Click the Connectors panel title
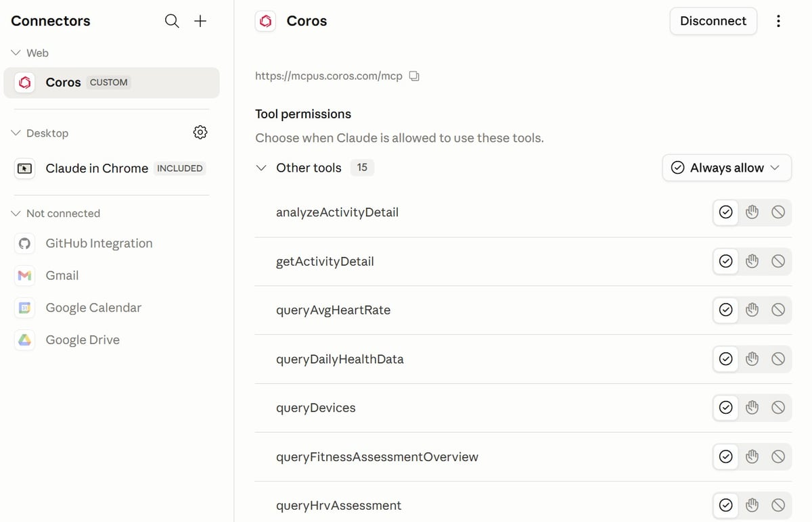Image resolution: width=812 pixels, height=522 pixels. pyautogui.click(x=51, y=21)
